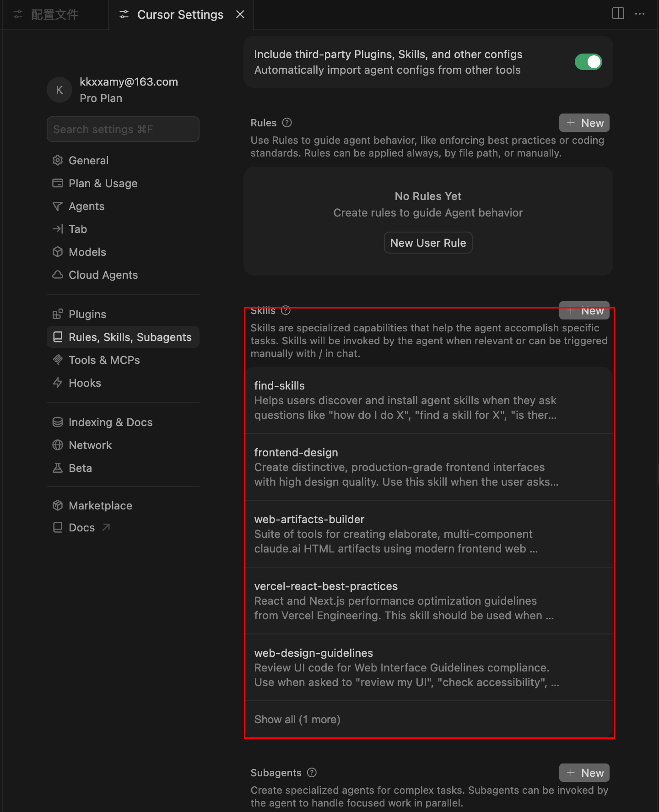Click the Pro Plan label
Screen dimensions: 659x812
point(101,98)
